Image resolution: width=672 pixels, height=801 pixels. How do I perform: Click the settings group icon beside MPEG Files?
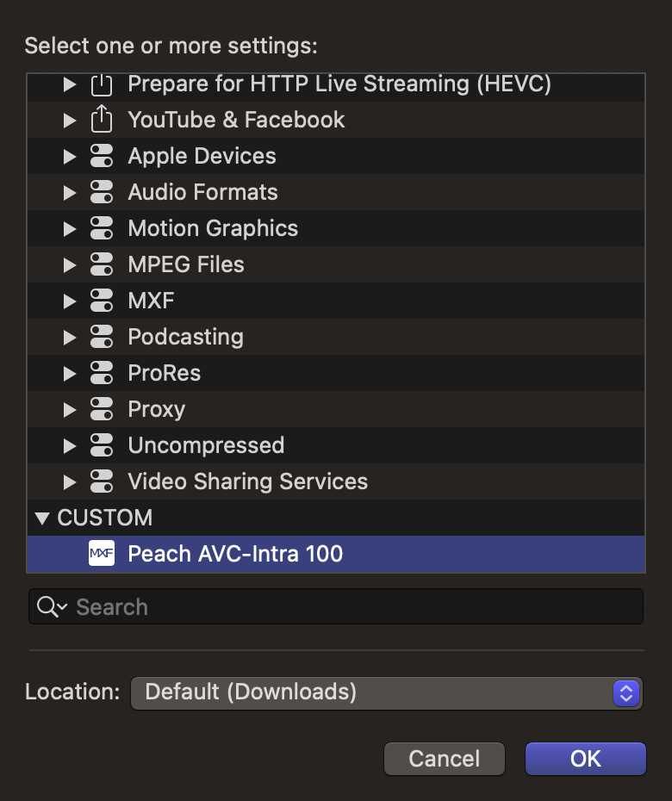tap(101, 264)
